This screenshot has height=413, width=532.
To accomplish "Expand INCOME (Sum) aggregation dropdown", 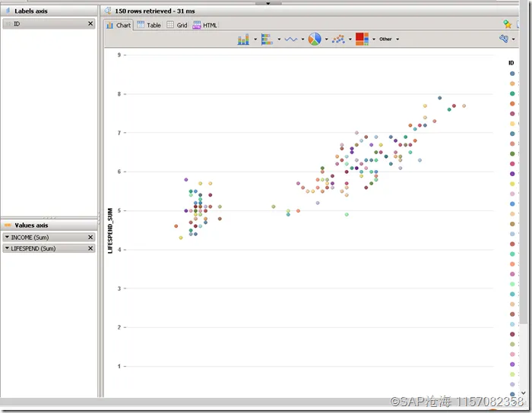I will coord(7,237).
